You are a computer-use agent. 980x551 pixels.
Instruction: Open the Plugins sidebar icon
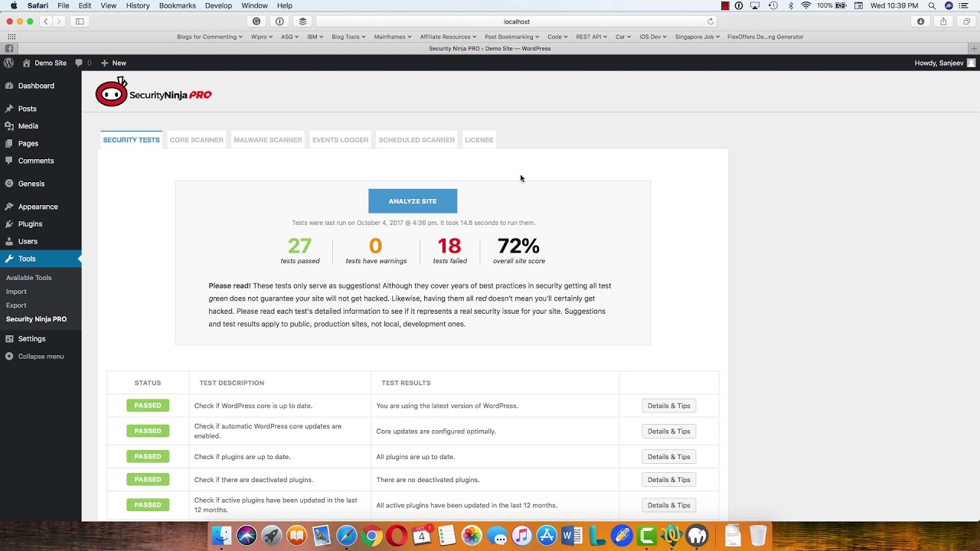(11, 223)
